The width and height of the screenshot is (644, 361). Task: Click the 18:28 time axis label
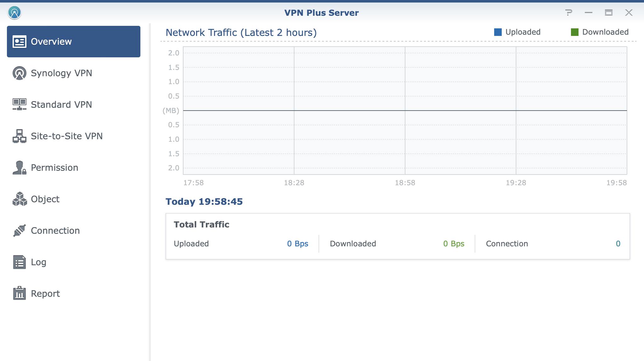(294, 183)
